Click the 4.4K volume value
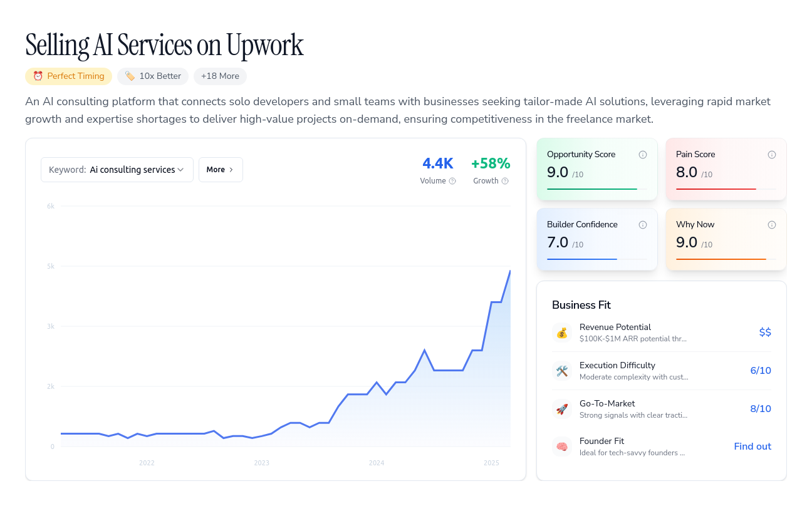The image size is (812, 506). pos(438,163)
